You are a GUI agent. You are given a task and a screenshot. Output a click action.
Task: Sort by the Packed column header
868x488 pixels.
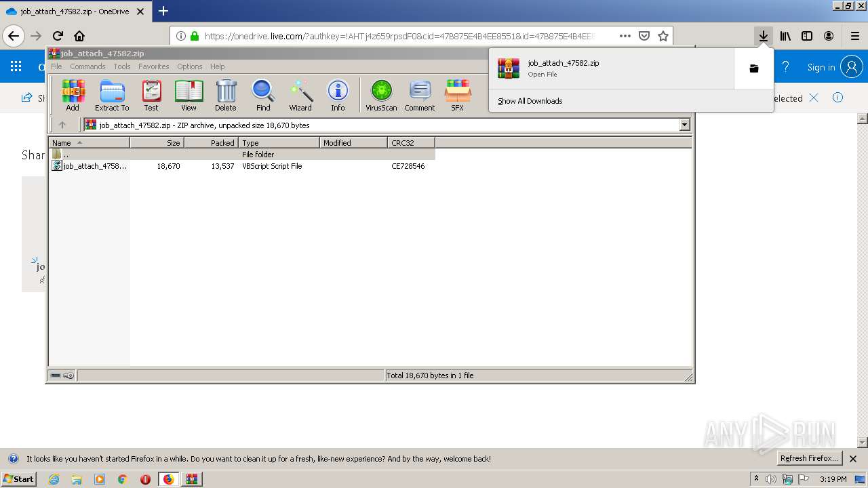211,142
